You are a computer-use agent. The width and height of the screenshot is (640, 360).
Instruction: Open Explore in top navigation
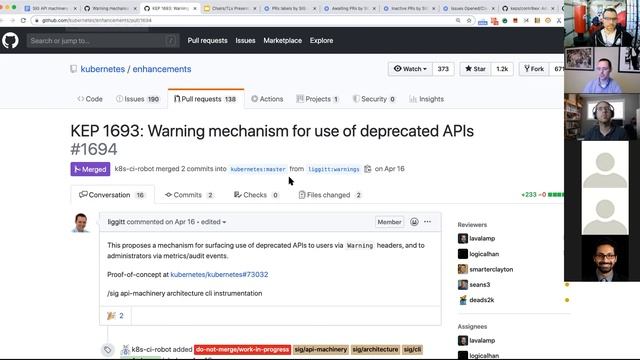click(321, 40)
